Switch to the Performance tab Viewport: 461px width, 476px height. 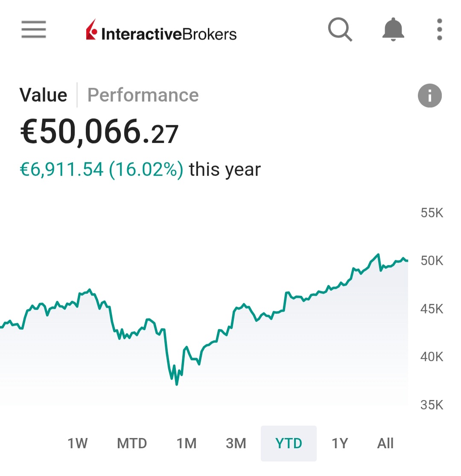pyautogui.click(x=143, y=95)
